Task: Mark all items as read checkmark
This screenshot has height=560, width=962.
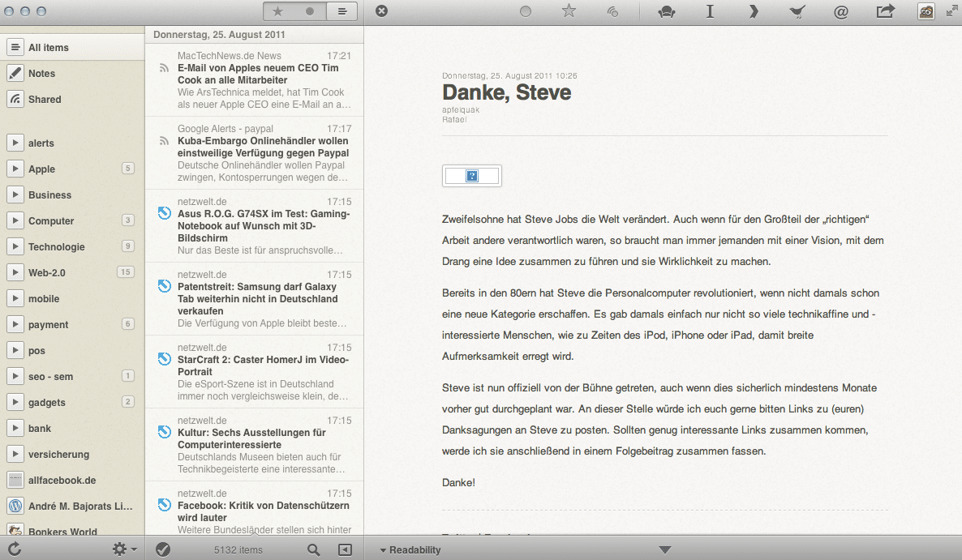Action: pyautogui.click(x=162, y=549)
